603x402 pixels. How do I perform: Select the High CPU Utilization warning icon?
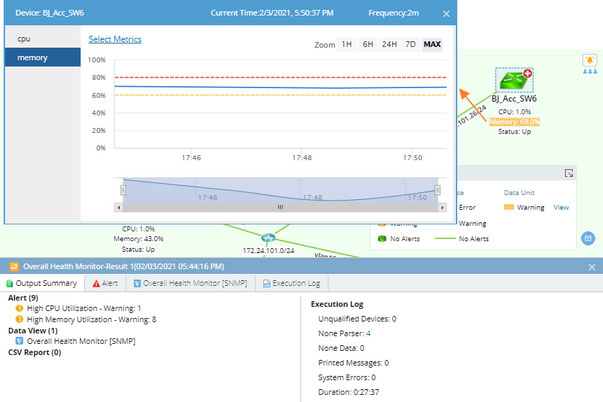coord(19,308)
